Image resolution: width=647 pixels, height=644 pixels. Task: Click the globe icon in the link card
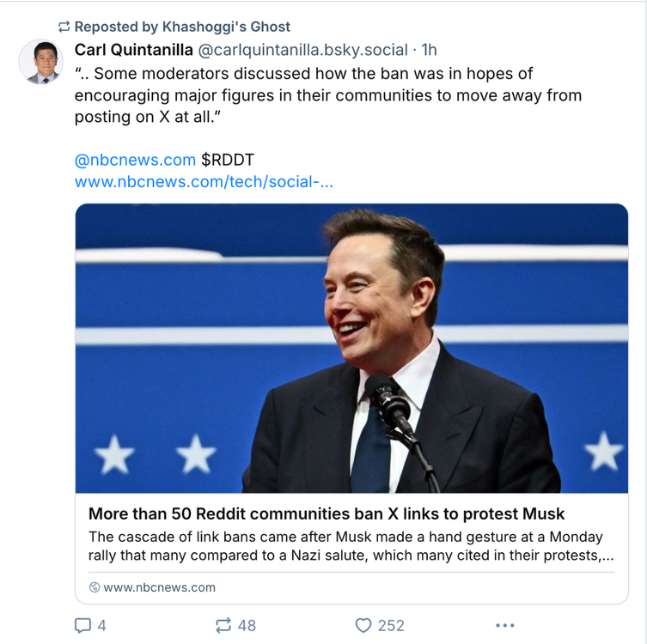click(95, 587)
